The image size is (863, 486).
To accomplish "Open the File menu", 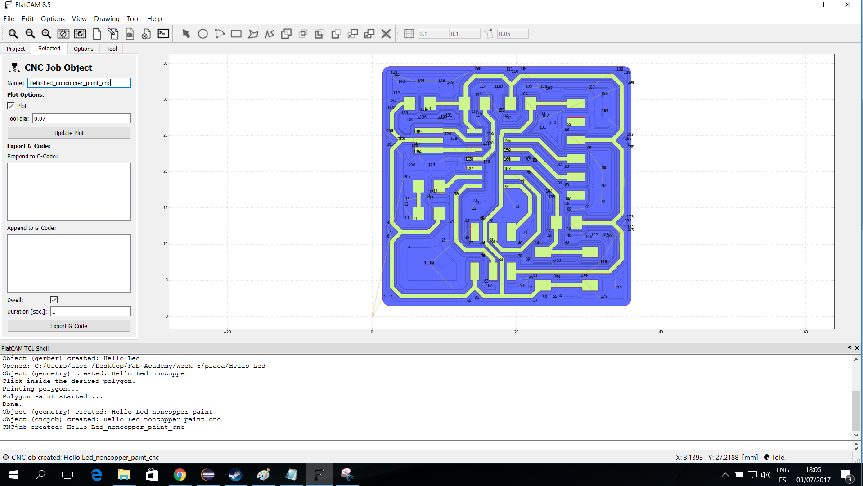I will [x=9, y=19].
